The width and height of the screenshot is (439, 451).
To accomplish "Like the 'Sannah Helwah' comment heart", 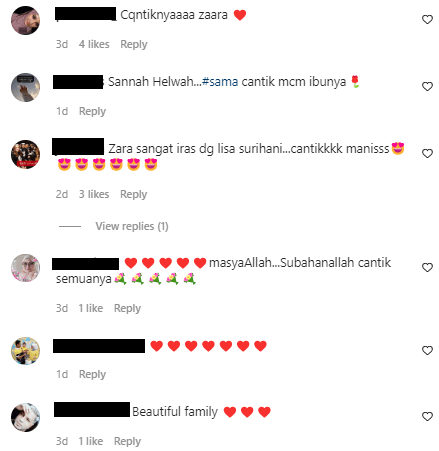I will (427, 86).
